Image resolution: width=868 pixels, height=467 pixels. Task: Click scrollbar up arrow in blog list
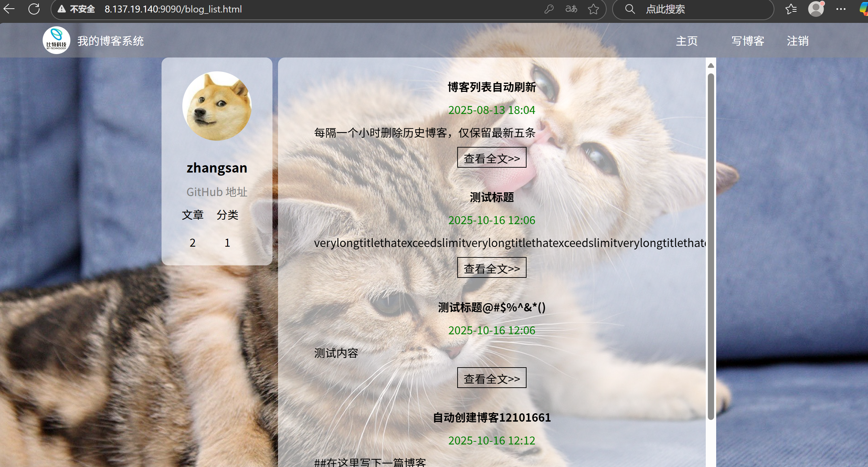pos(711,65)
